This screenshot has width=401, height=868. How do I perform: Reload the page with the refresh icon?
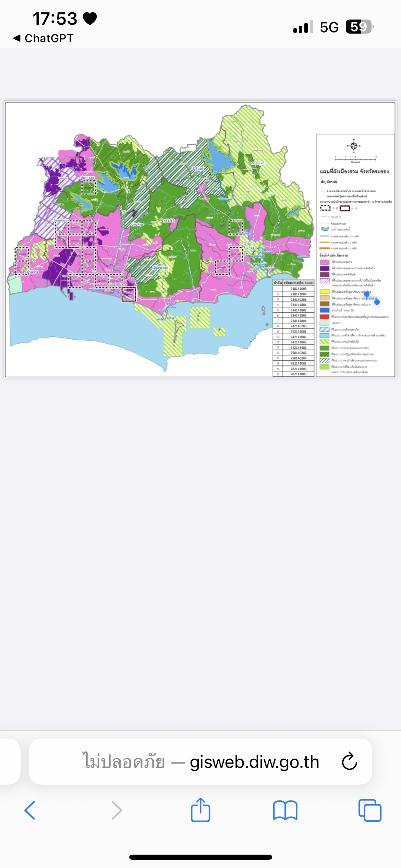[x=350, y=761]
